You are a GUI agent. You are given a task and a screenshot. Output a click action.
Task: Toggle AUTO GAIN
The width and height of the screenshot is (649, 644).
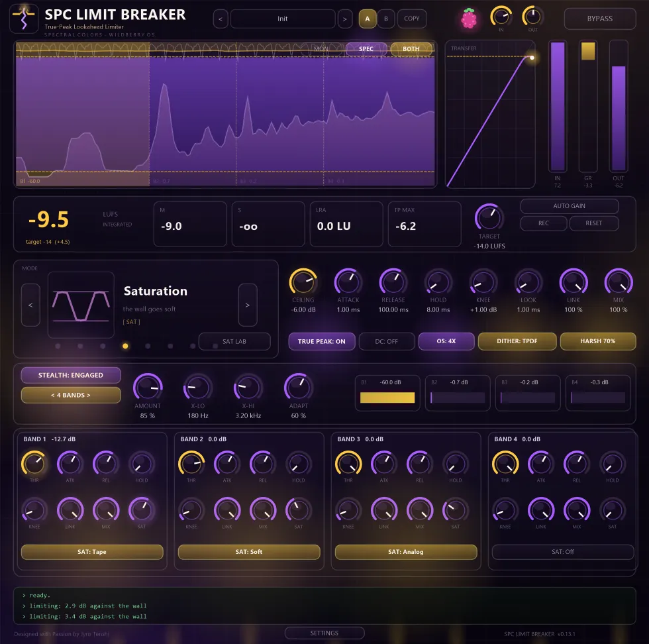point(569,206)
